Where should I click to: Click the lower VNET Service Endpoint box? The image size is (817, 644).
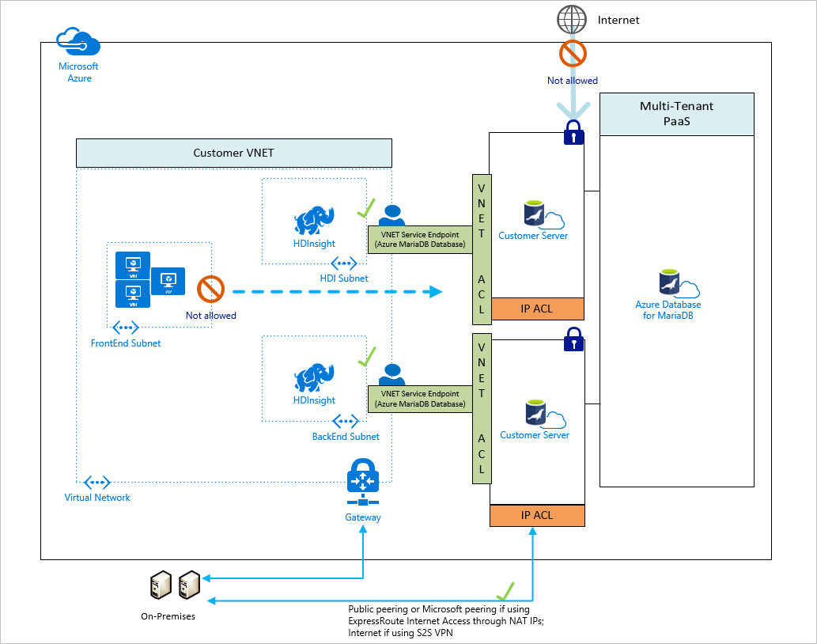420,399
